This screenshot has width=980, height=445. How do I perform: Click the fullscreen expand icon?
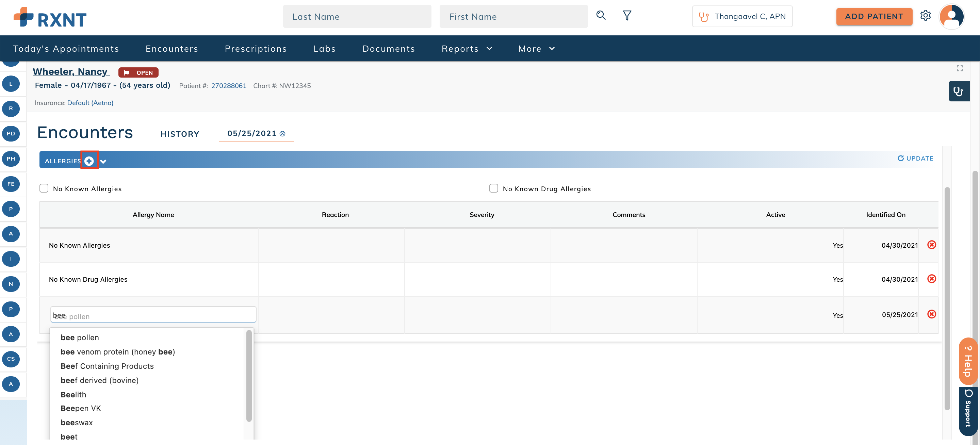[960, 68]
